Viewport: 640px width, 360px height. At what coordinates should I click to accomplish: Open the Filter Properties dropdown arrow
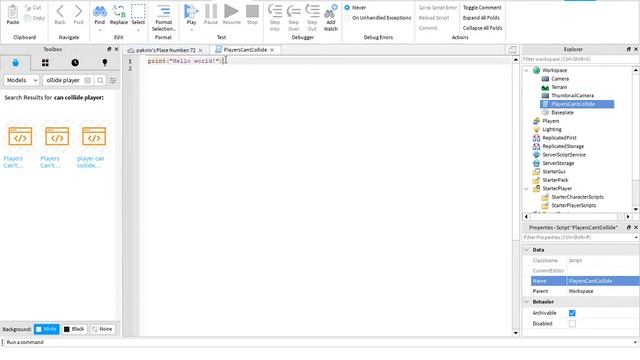(x=636, y=238)
